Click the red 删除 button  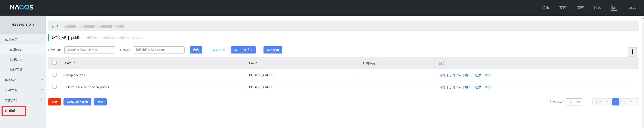pos(55,102)
